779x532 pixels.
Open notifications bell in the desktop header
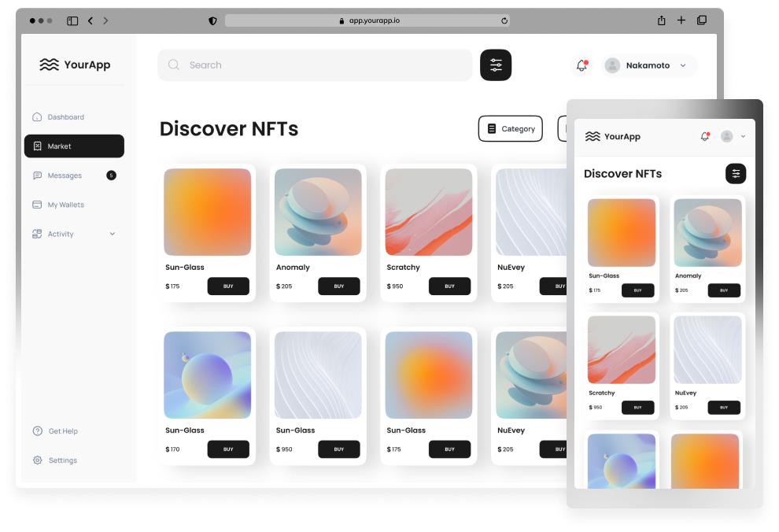pos(581,65)
